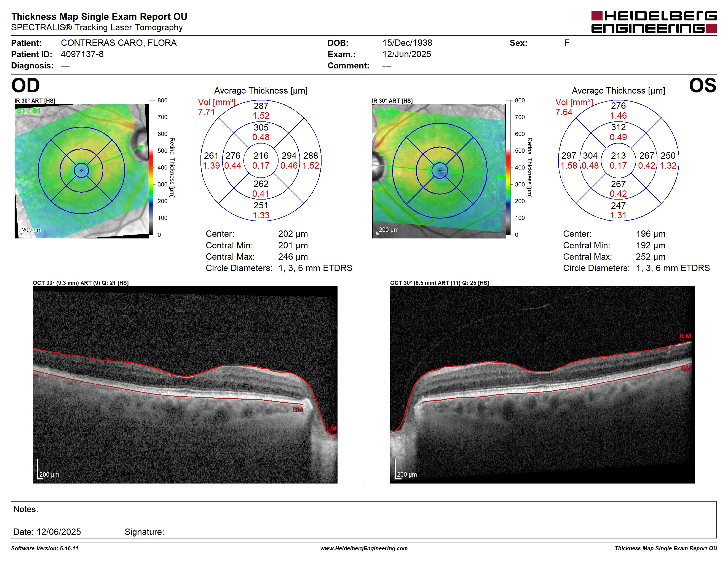This screenshot has height=563, width=728.
Task: Click OS total volume 7.64
Action: click(x=564, y=112)
